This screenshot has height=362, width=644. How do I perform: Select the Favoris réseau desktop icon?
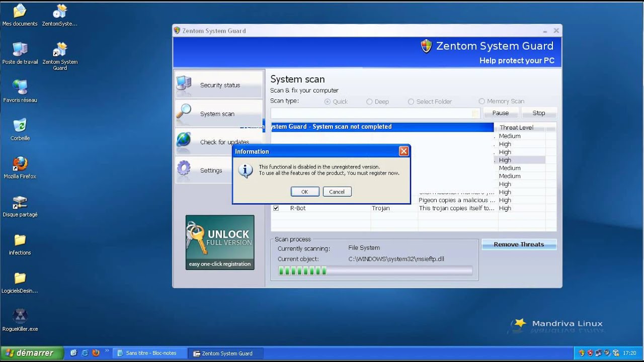pos(20,92)
